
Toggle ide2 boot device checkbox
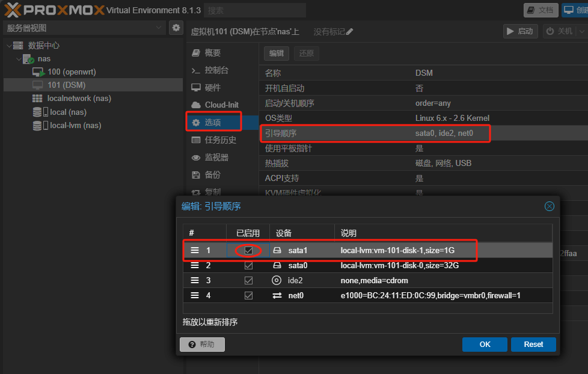click(248, 280)
